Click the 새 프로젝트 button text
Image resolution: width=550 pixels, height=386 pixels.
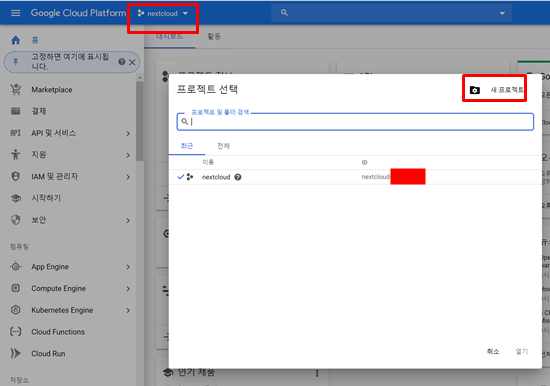pos(507,90)
